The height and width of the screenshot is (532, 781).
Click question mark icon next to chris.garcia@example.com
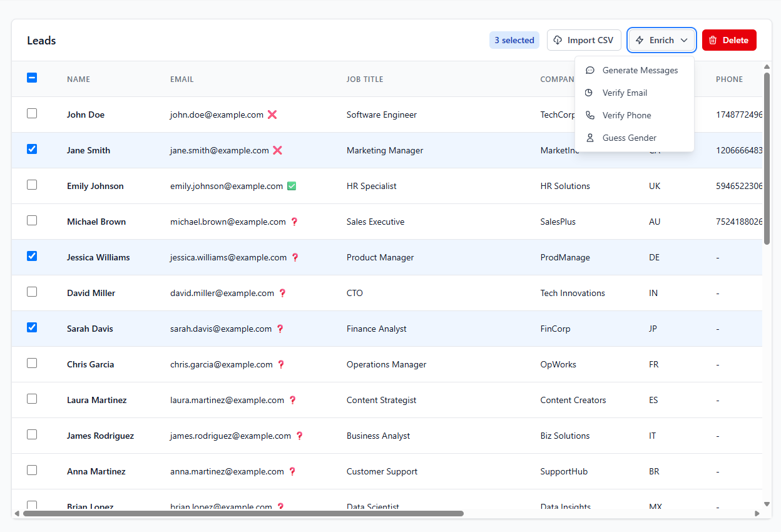[281, 364]
